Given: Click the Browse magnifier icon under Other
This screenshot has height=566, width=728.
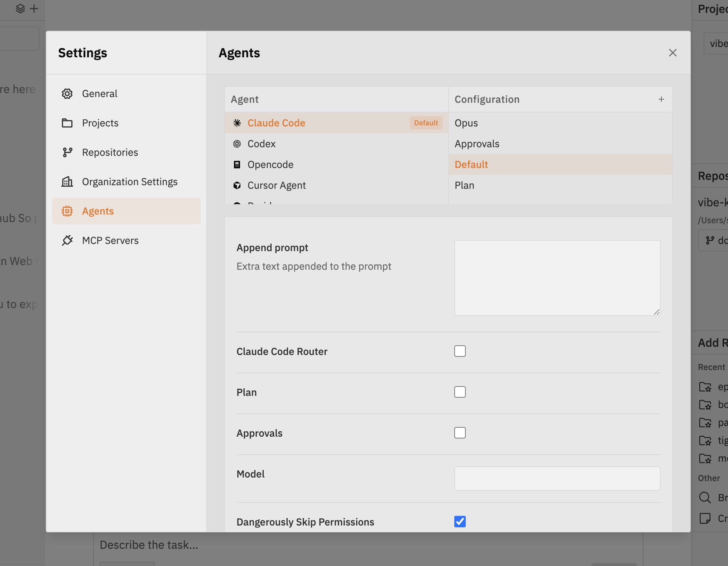Looking at the screenshot, I should (705, 497).
